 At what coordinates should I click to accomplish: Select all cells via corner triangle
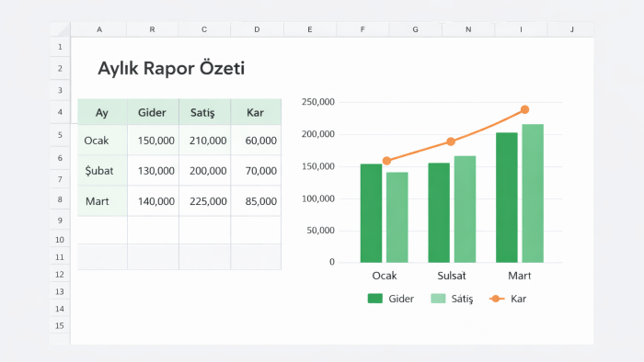tap(61, 29)
